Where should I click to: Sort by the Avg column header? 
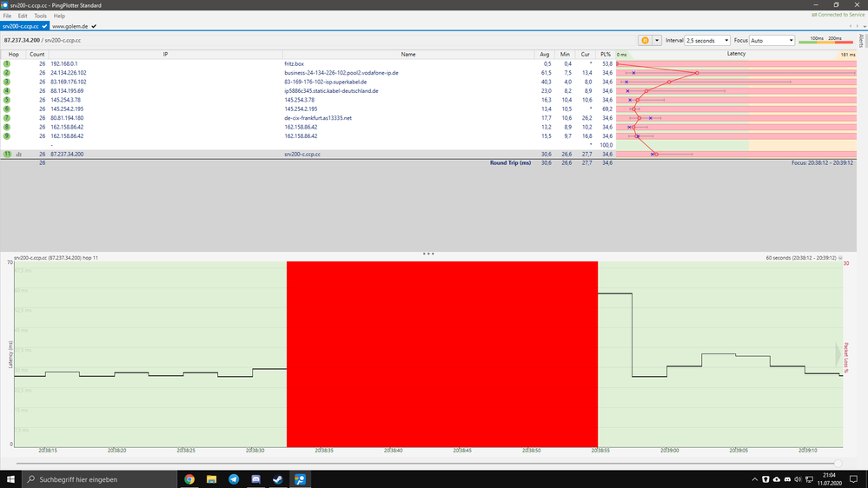pyautogui.click(x=545, y=54)
